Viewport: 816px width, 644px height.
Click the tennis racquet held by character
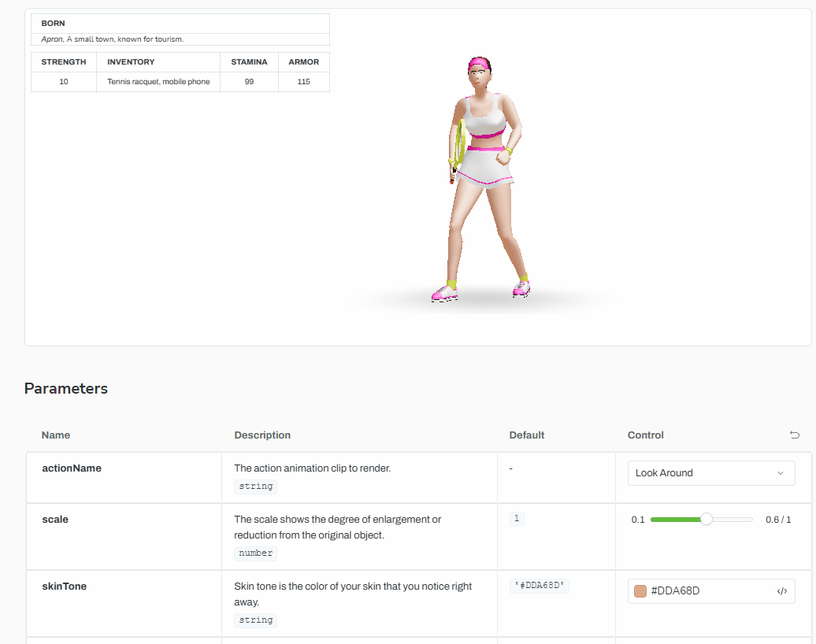click(458, 146)
